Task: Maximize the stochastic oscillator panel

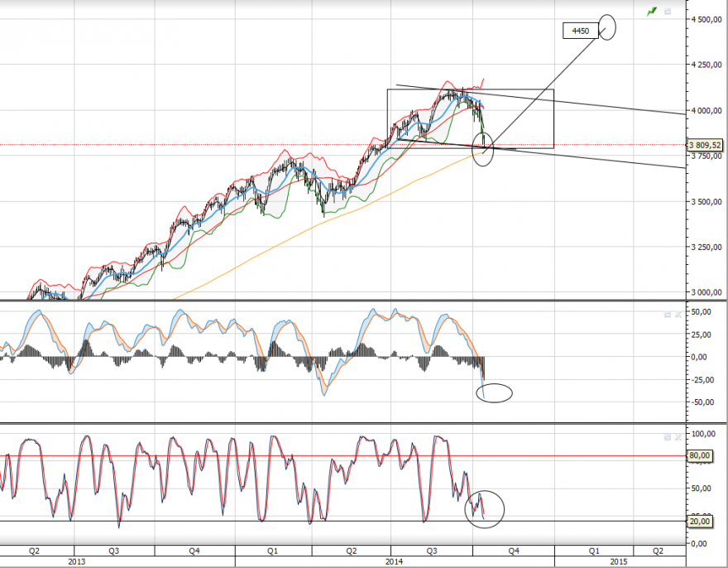Action: 668,437
